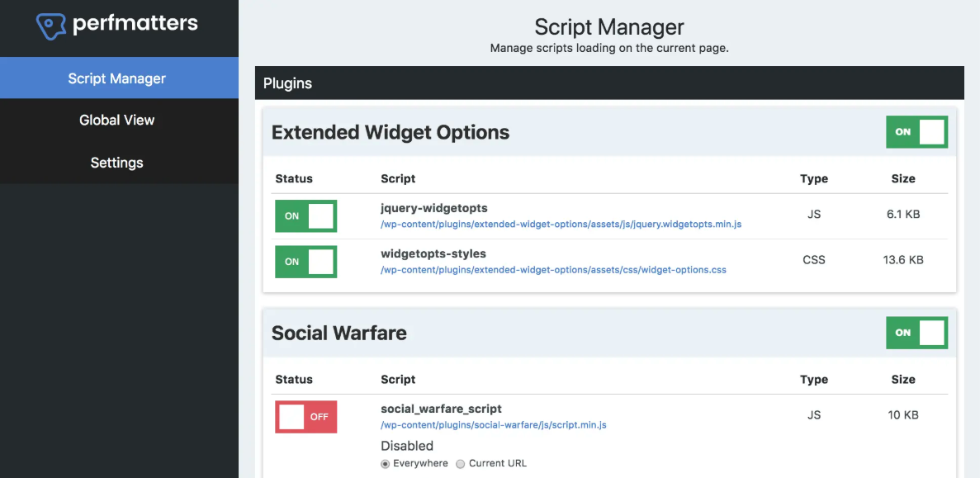Open the Settings menu item

[117, 163]
